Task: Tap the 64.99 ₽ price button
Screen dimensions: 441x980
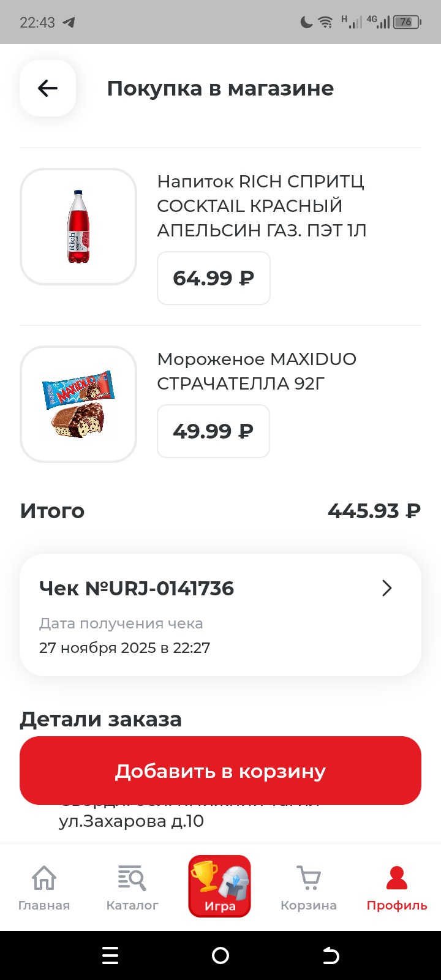Action: 214,278
